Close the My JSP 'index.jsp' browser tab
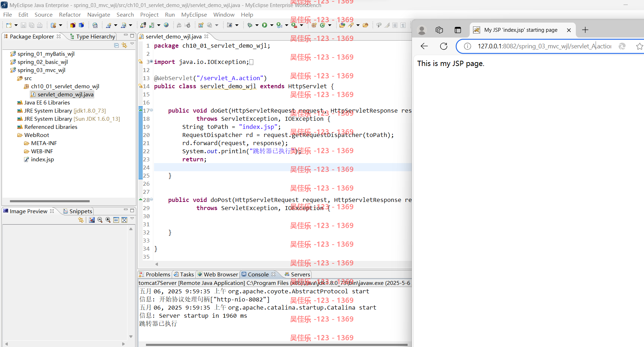This screenshot has height=347, width=644. coord(569,30)
